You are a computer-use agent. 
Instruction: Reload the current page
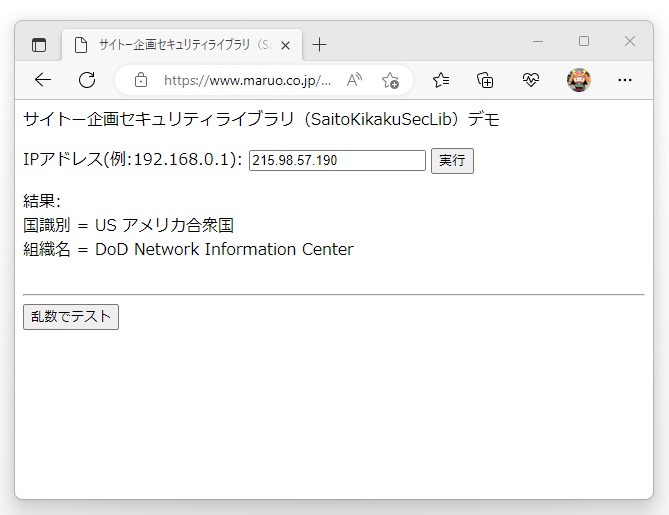pyautogui.click(x=87, y=80)
